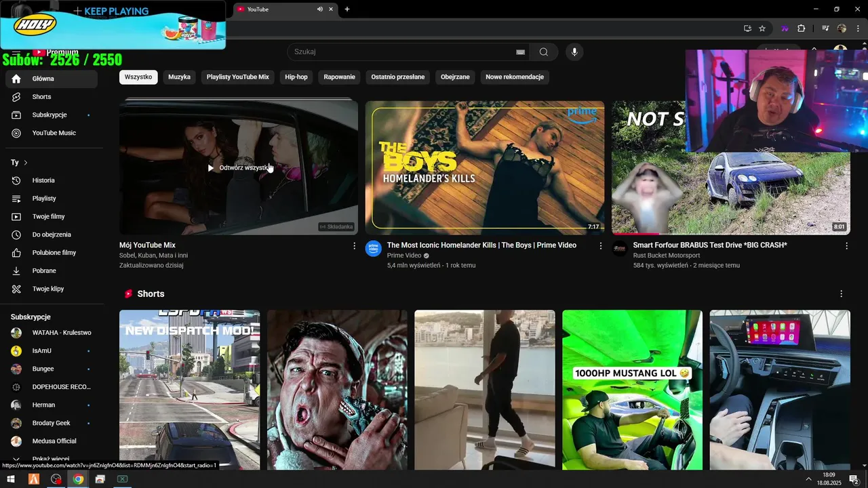The width and height of the screenshot is (868, 488).
Task: Mute the YouTube tab audio icon
Action: 319,9
